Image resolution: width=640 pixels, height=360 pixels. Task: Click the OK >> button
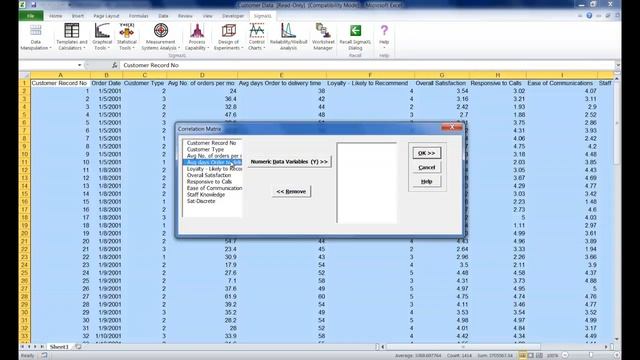point(427,153)
